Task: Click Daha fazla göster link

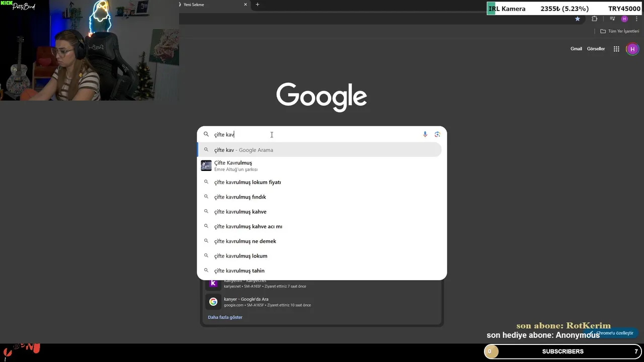Action: point(225,317)
